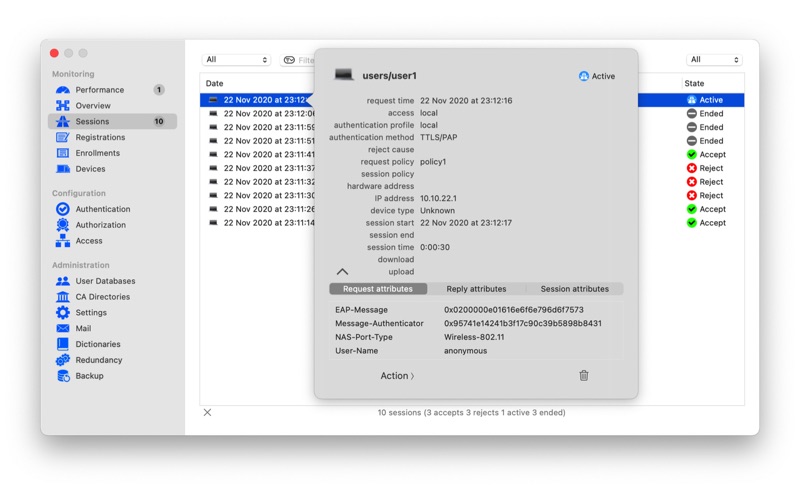Click the TTLS/PAP authentication method value

pyautogui.click(x=438, y=137)
